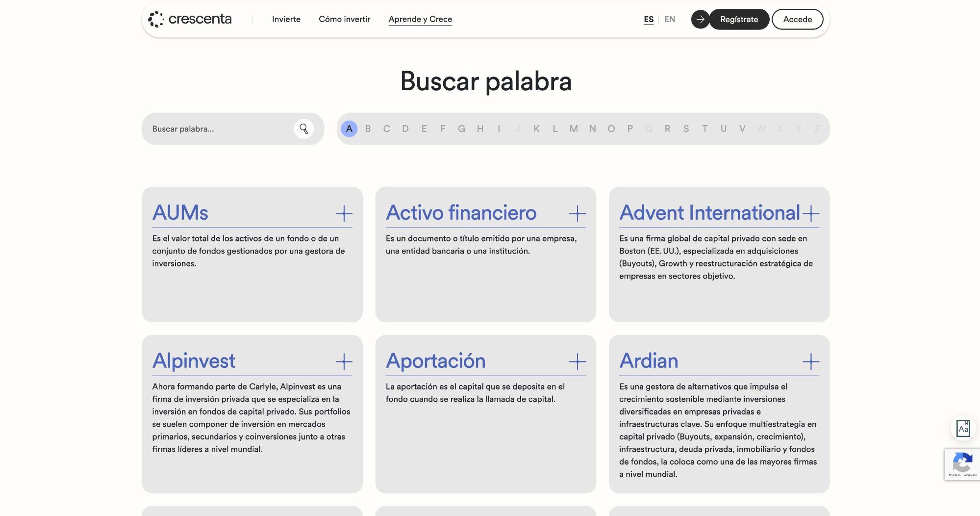Open the Alpinvest card plus icon
980x516 pixels.
344,362
